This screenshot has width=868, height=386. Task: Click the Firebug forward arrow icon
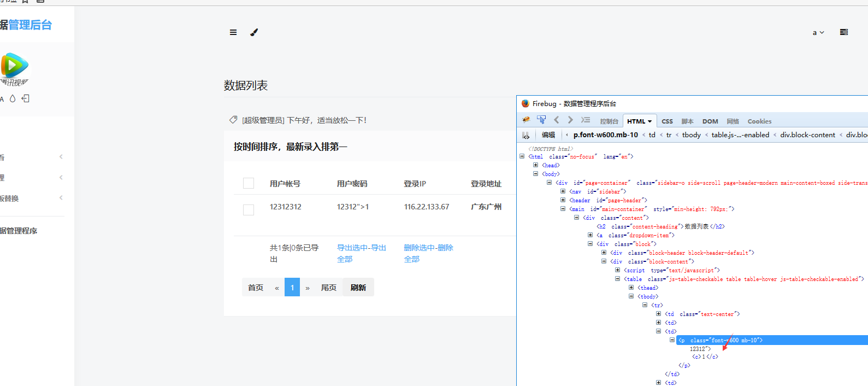tap(570, 120)
